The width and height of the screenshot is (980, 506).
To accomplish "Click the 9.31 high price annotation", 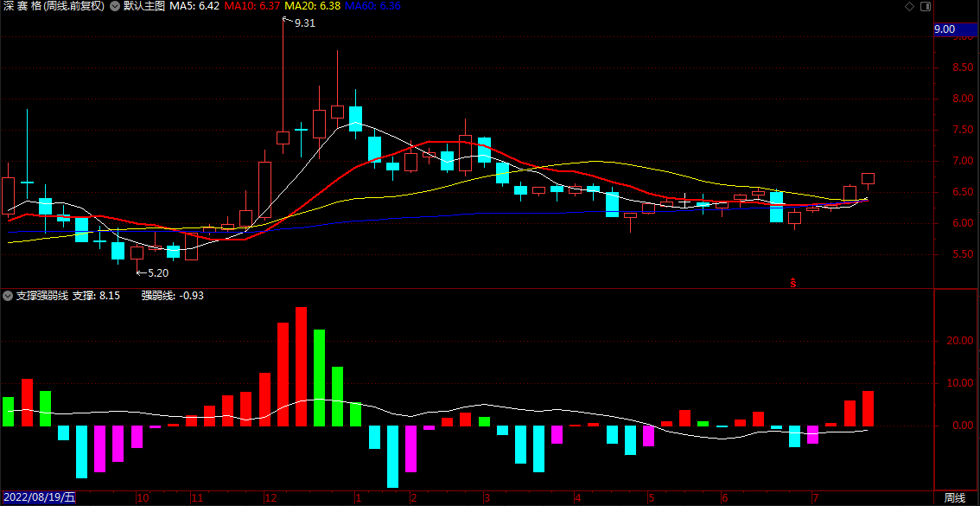I will point(304,22).
